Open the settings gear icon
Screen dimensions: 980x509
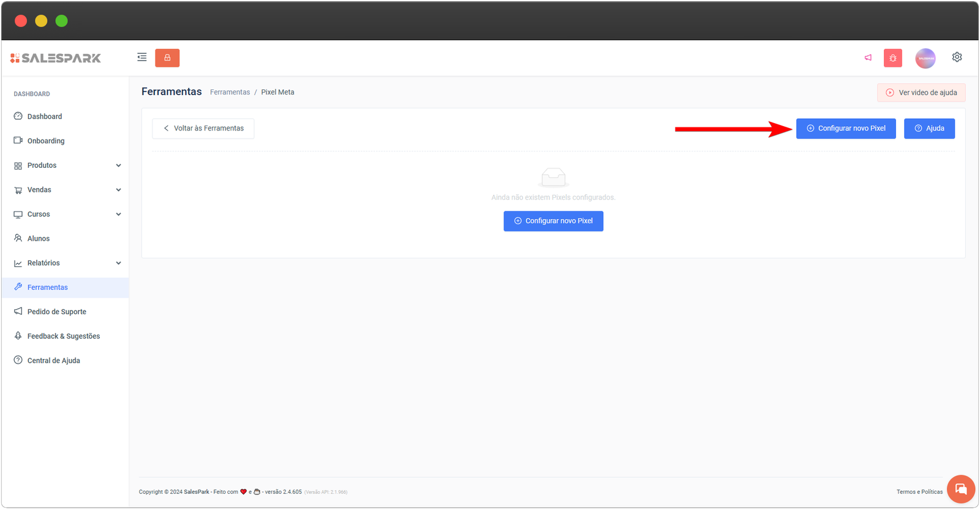(957, 57)
